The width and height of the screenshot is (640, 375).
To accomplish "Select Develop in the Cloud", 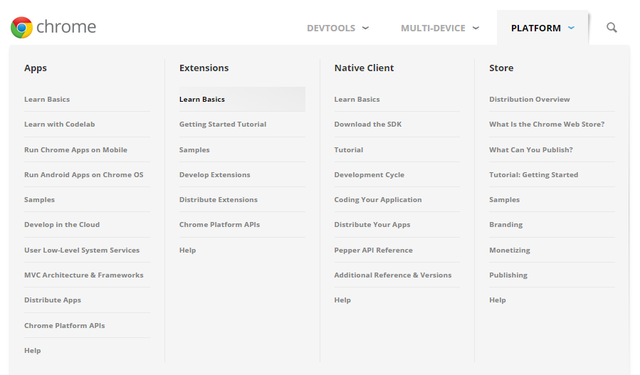I will 62,224.
